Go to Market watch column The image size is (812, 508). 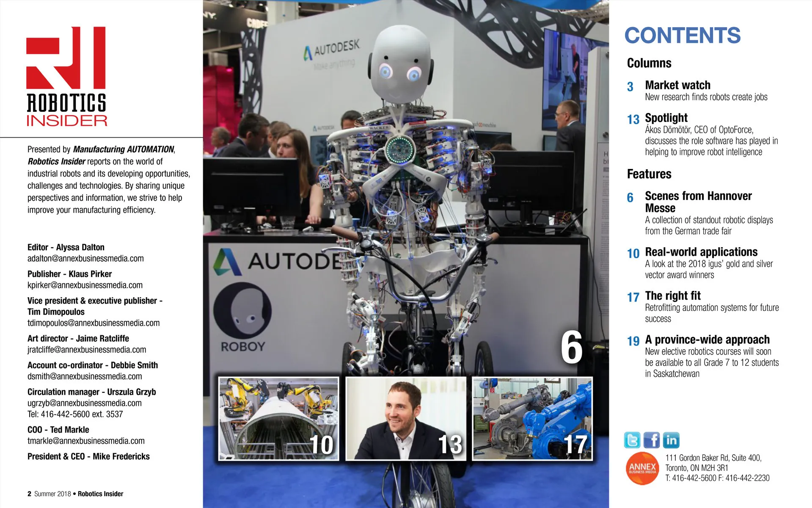[x=677, y=86]
